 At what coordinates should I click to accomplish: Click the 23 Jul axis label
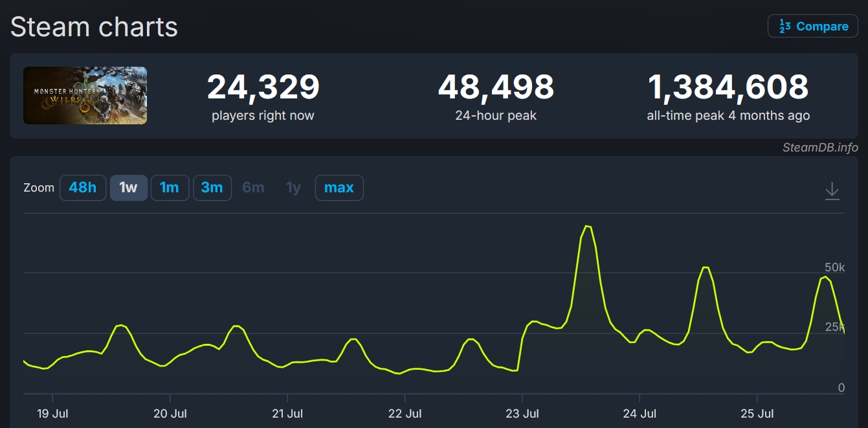[522, 413]
